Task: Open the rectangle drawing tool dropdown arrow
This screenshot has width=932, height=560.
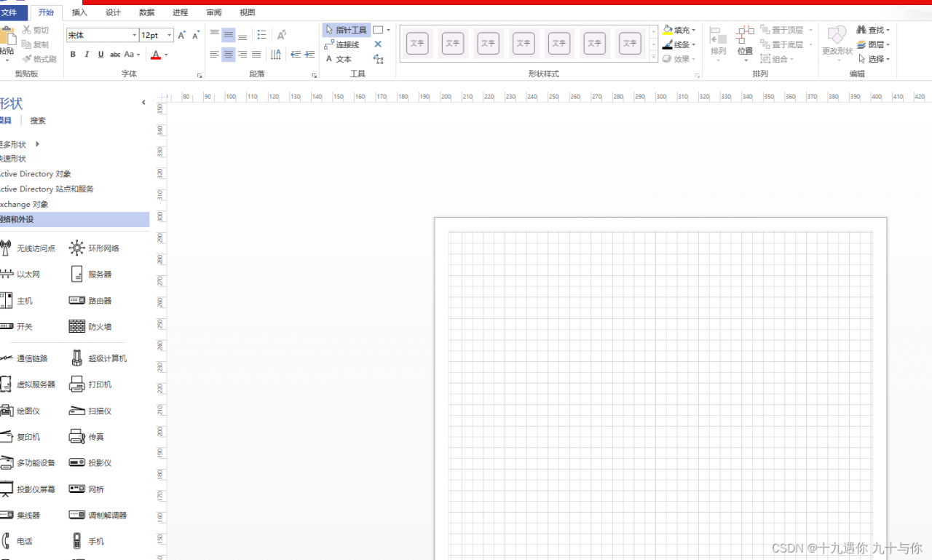Action: pyautogui.click(x=389, y=30)
